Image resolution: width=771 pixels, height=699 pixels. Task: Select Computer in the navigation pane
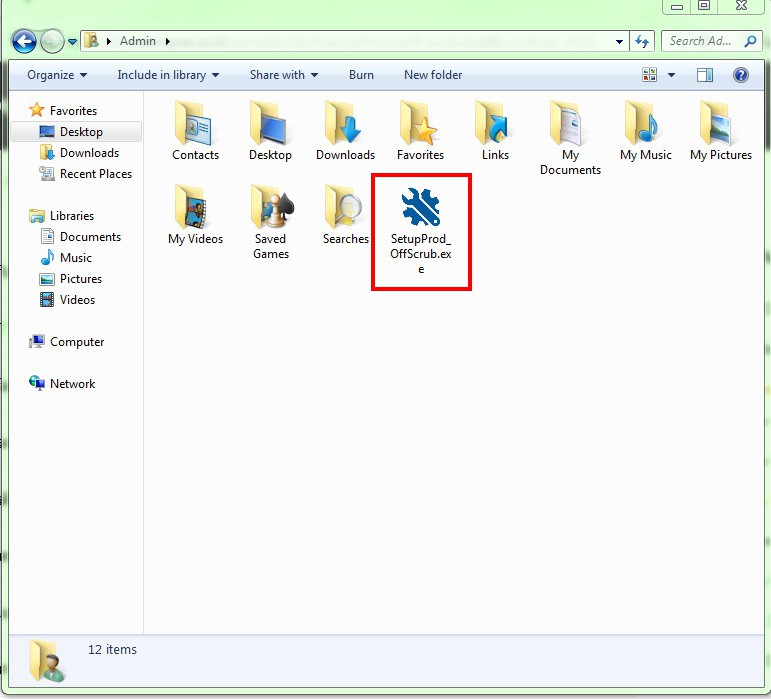(77, 342)
